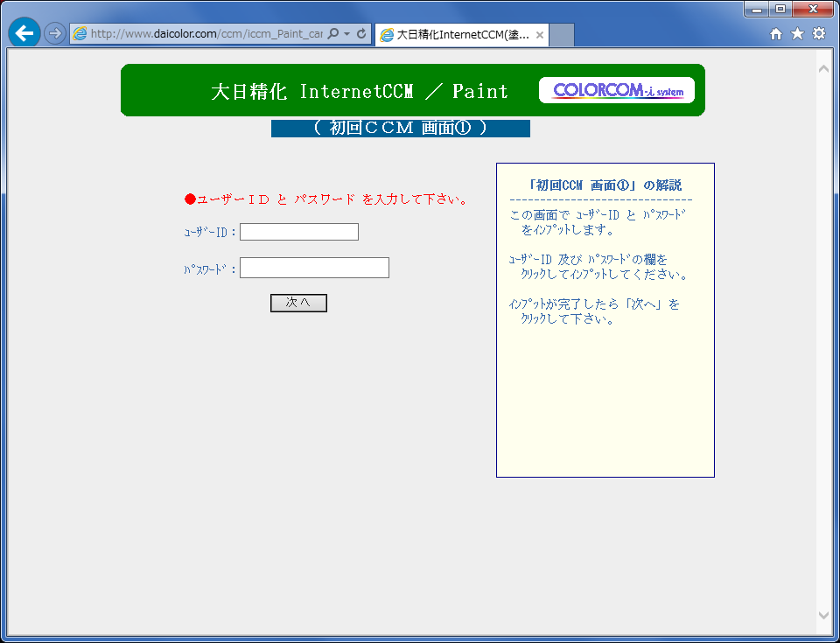Image resolution: width=840 pixels, height=643 pixels.
Task: Go back using the browser back arrow
Action: tap(24, 33)
